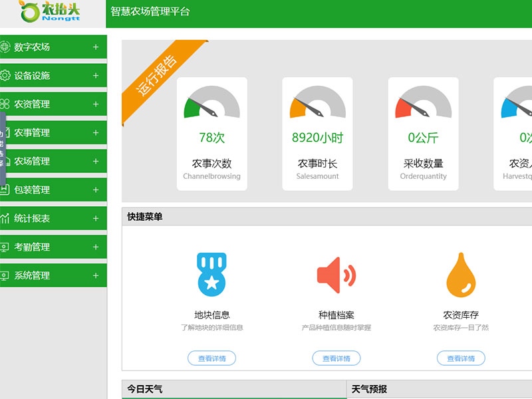This screenshot has width=532, height=399.
Task: Select the 天气预报 panel header
Action: (x=370, y=389)
